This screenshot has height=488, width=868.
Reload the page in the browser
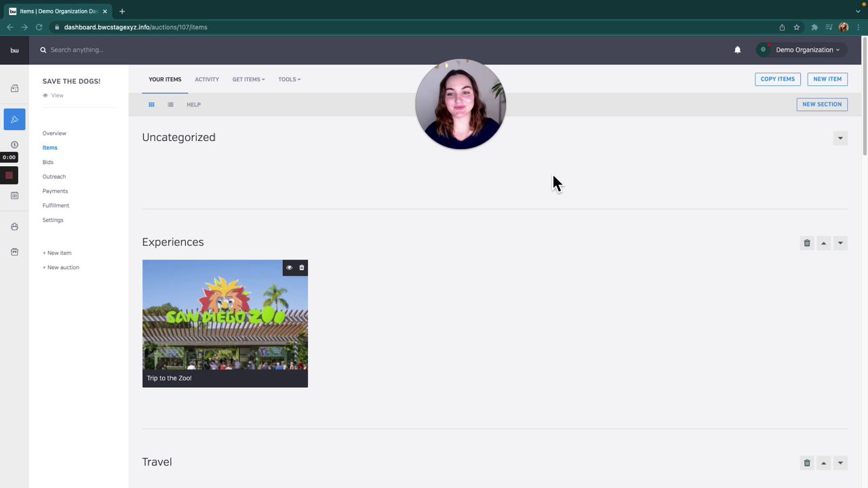(x=39, y=27)
